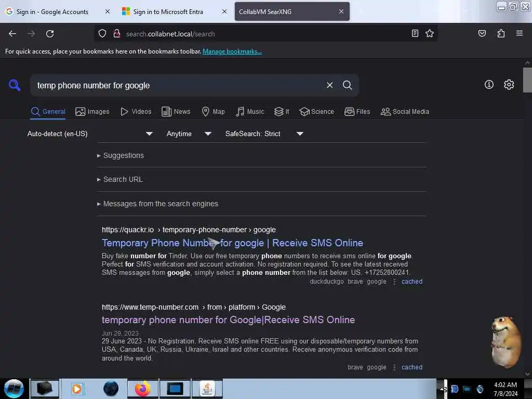Open the three-dot menu on temp-number.com result
The width and height of the screenshot is (532, 399).
pos(394,367)
